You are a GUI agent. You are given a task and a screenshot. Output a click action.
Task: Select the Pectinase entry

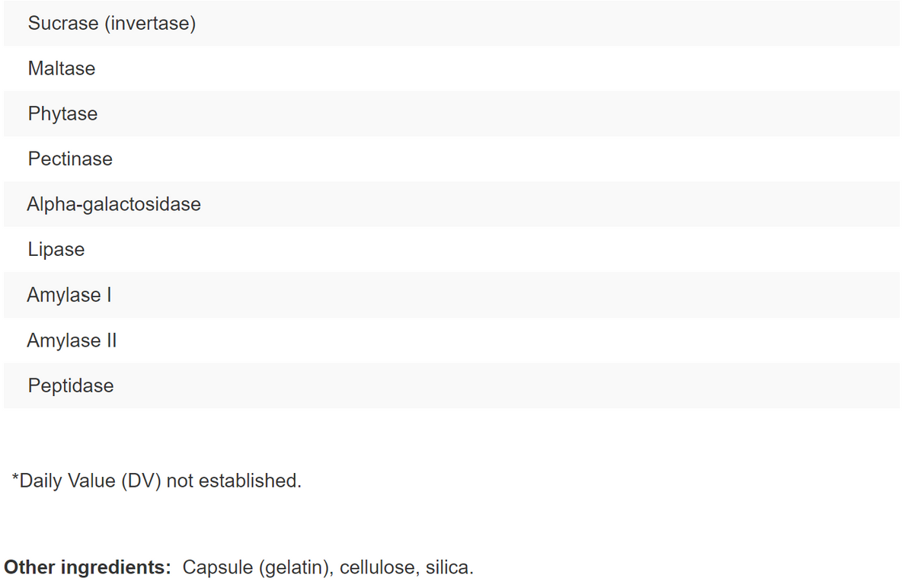coord(70,159)
